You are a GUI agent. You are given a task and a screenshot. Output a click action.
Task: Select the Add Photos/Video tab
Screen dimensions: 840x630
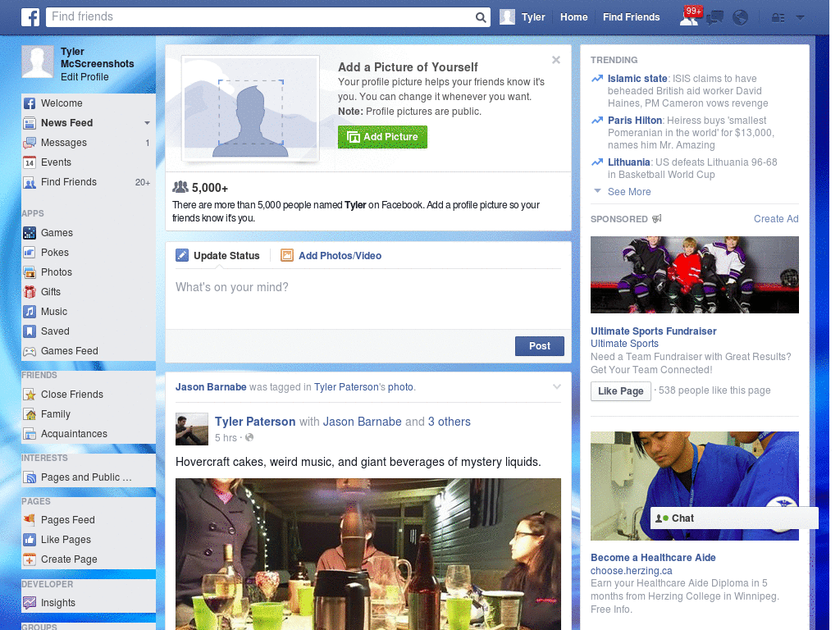pyautogui.click(x=331, y=256)
